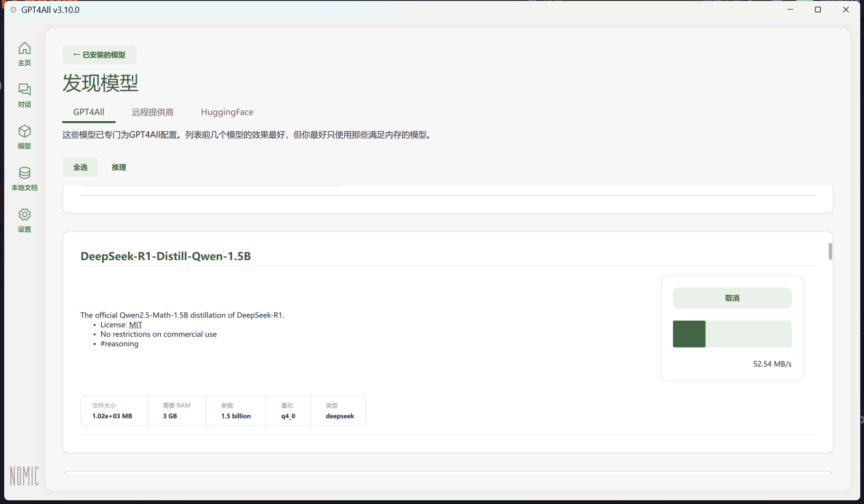Screen dimensions: 864x504
Task: Click the Nomic logo in the sidebar
Action: [x=25, y=475]
